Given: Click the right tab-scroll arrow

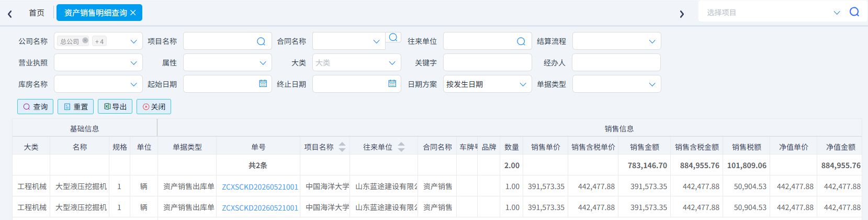Looking at the screenshot, I should pos(682,14).
